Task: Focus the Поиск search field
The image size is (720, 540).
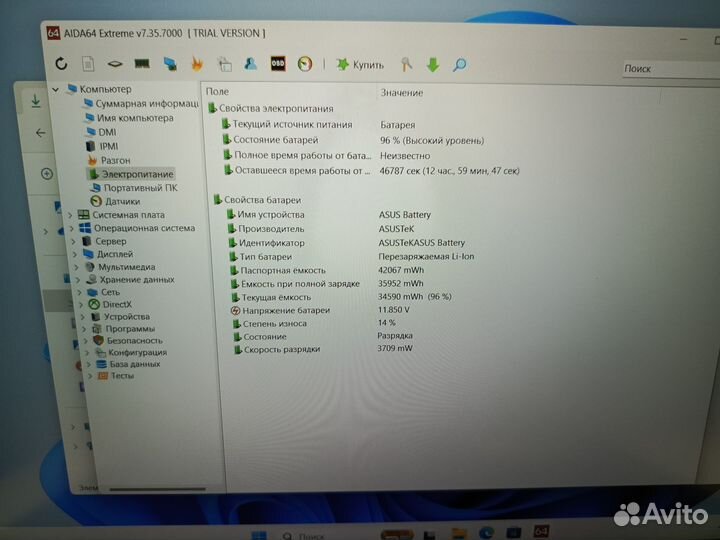Action: [670, 69]
